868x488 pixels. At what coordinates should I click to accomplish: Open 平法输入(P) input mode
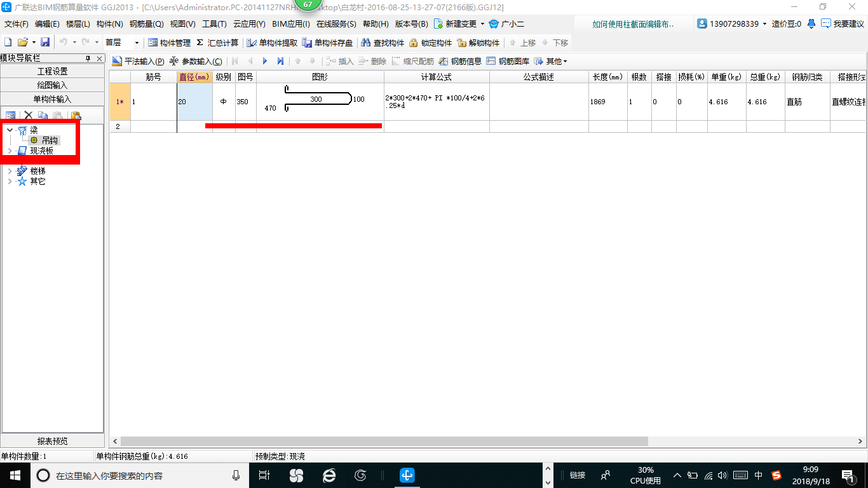[x=138, y=61]
